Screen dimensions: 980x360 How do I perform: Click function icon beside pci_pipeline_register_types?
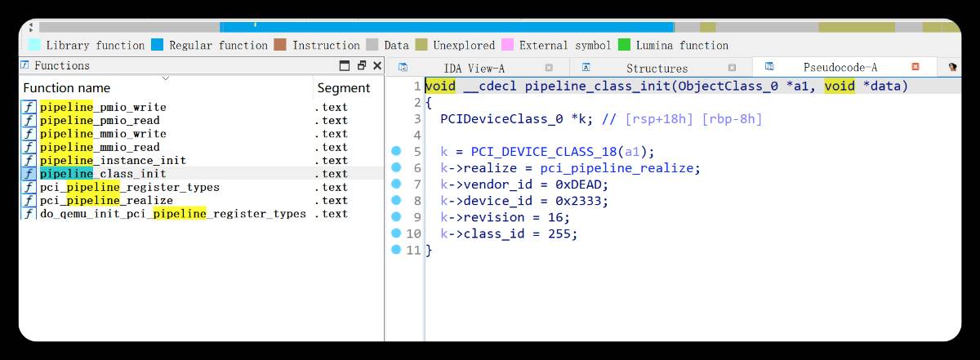(x=29, y=187)
